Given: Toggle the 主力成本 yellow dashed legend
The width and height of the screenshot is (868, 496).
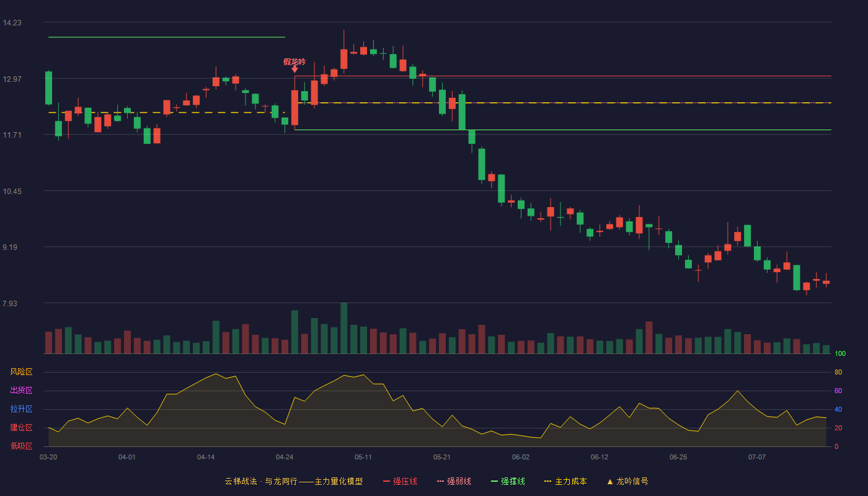Looking at the screenshot, I should 565,481.
